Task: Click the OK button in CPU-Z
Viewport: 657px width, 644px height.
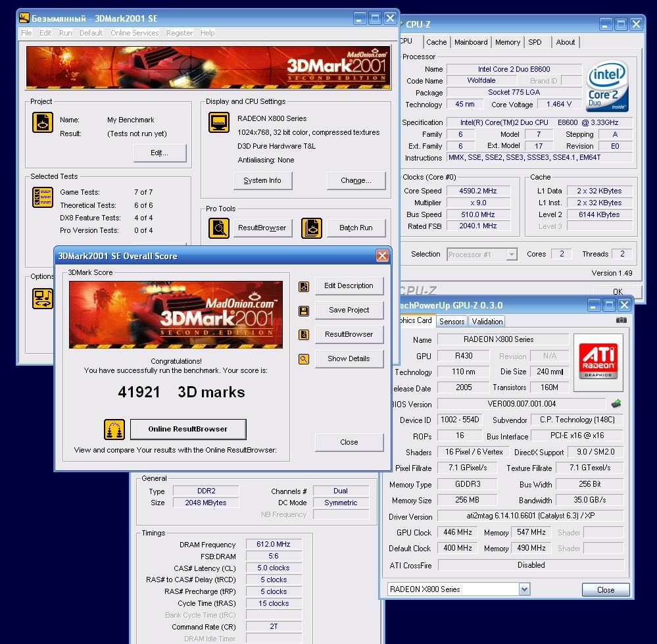Action: coord(618,291)
